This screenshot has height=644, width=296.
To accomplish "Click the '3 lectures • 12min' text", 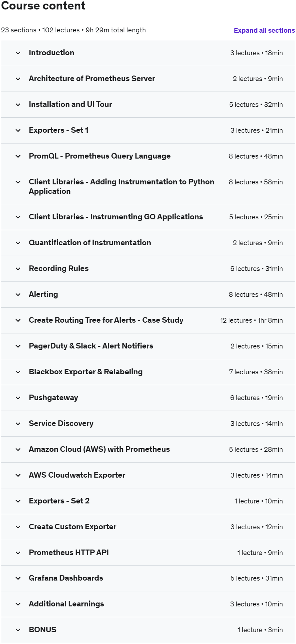I will coord(257,527).
